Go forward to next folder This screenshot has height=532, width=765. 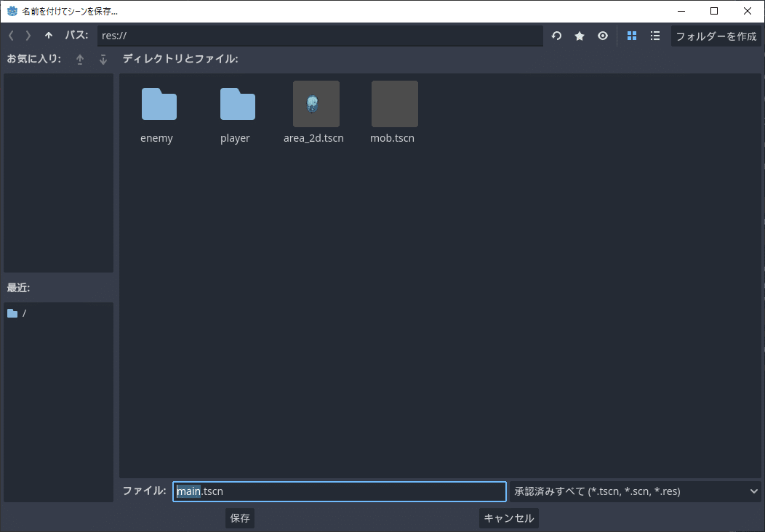[x=28, y=36]
